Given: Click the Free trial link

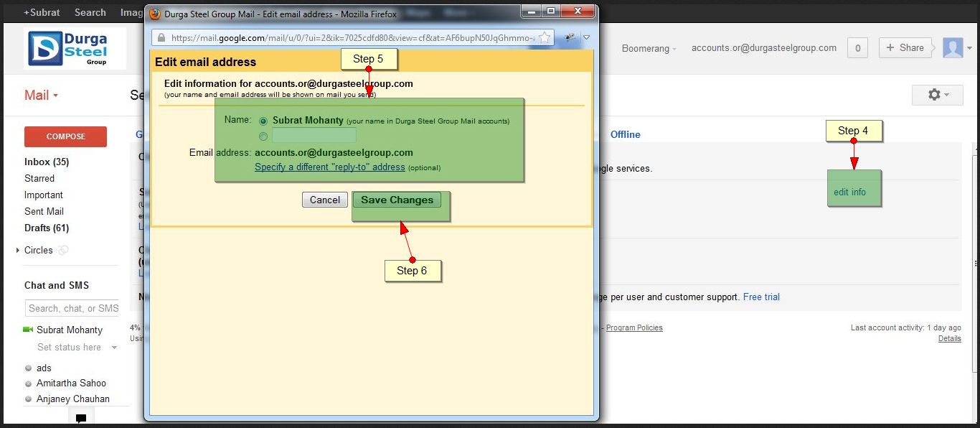Looking at the screenshot, I should [x=761, y=297].
